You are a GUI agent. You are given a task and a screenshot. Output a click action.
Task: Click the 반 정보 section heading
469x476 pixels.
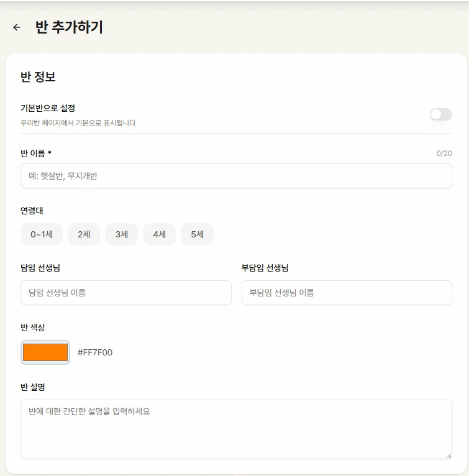[x=38, y=77]
